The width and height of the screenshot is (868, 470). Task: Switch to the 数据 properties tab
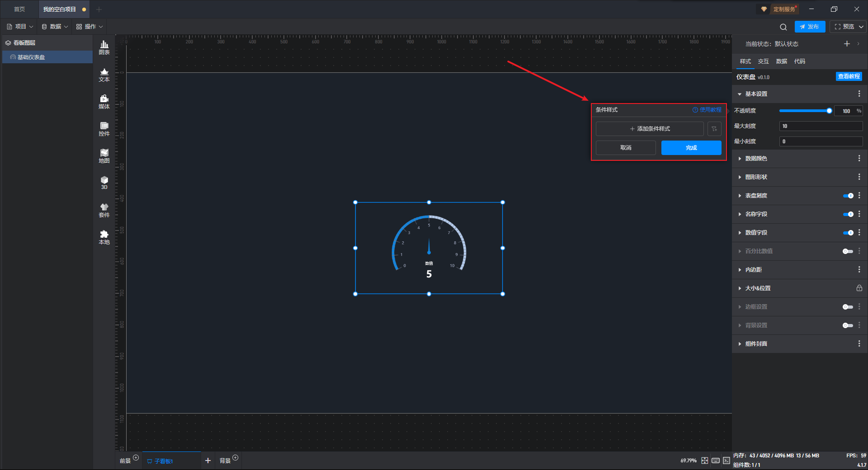(x=781, y=61)
